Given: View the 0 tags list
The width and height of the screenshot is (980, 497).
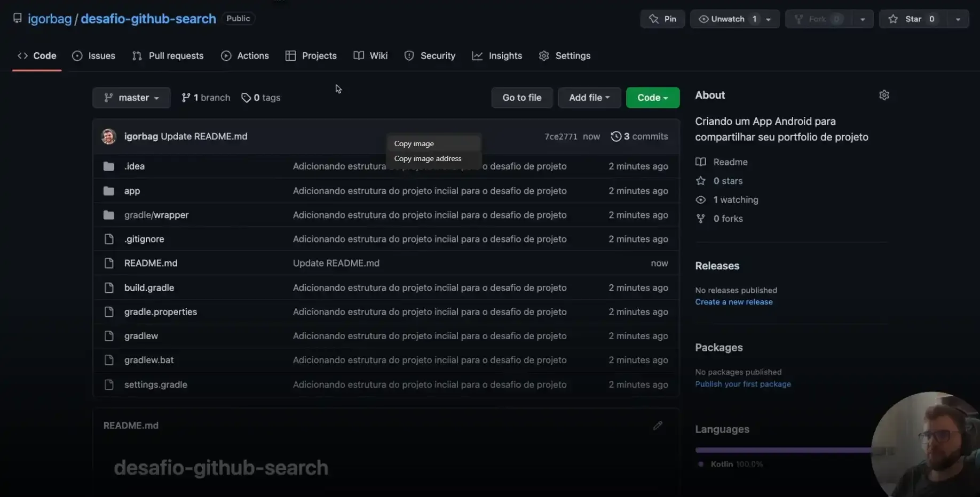Looking at the screenshot, I should pos(261,98).
